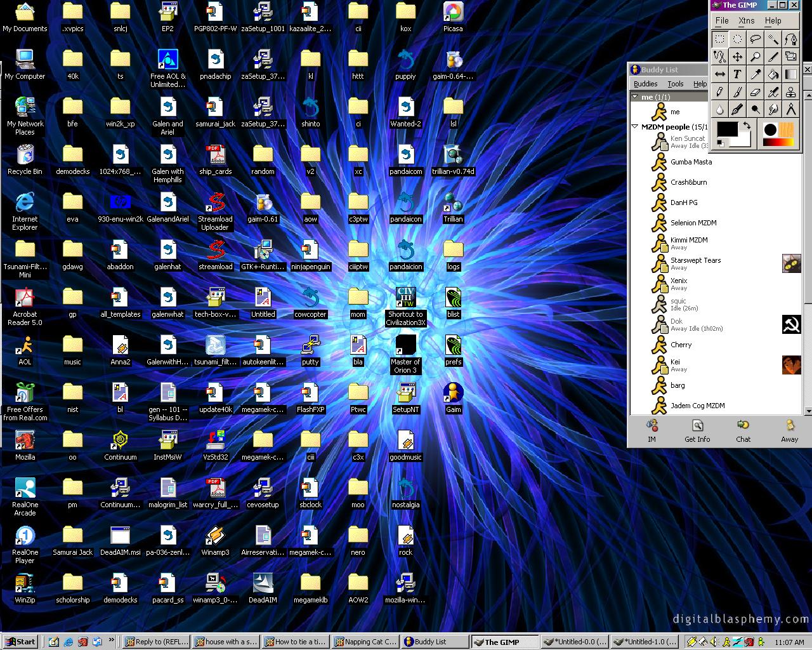Collapse the MZDM people buddy group

(634, 126)
